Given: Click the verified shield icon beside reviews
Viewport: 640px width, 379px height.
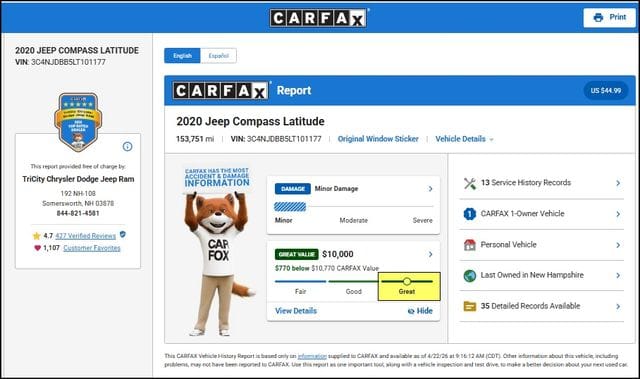Looking at the screenshot, I should 122,235.
